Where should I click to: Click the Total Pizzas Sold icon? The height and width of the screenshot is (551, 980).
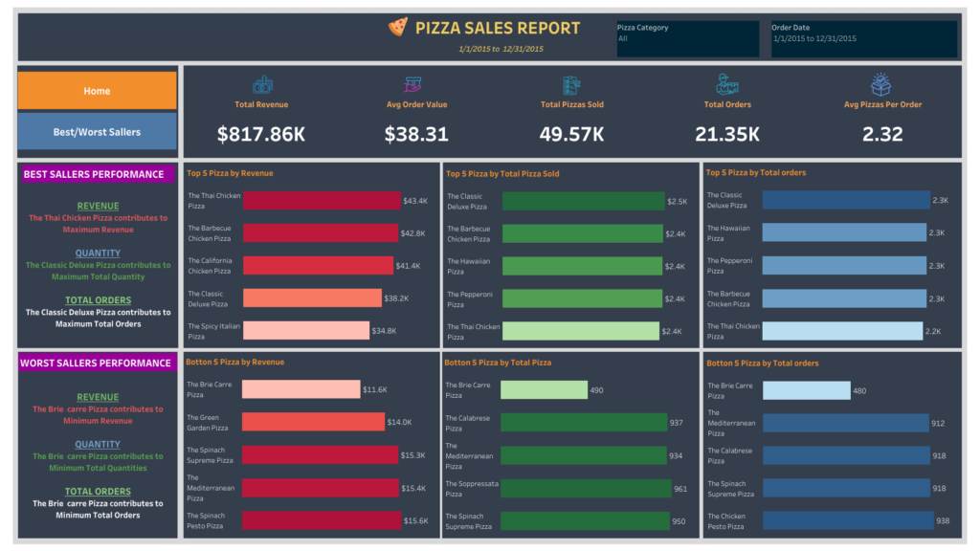click(x=571, y=85)
